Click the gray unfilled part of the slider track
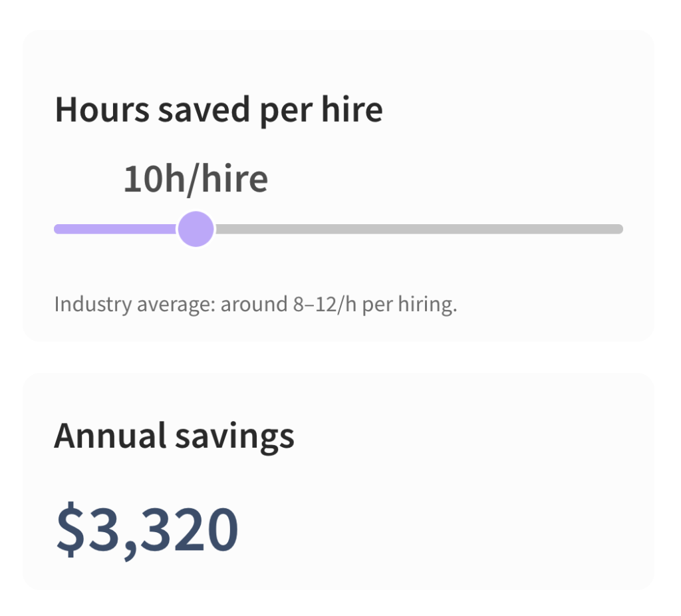 419,229
